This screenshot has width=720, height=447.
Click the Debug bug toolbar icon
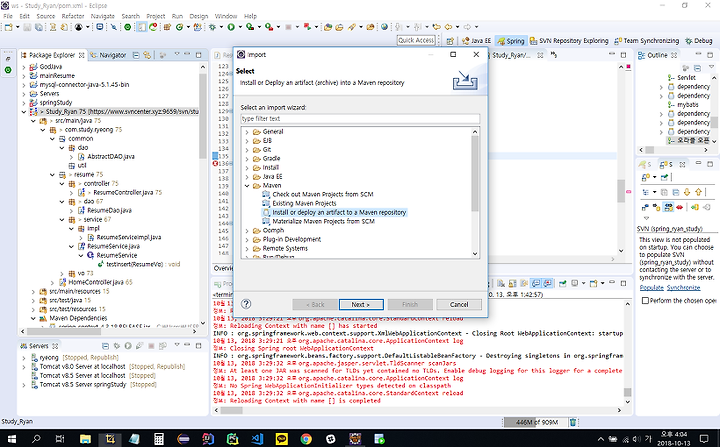click(x=212, y=27)
